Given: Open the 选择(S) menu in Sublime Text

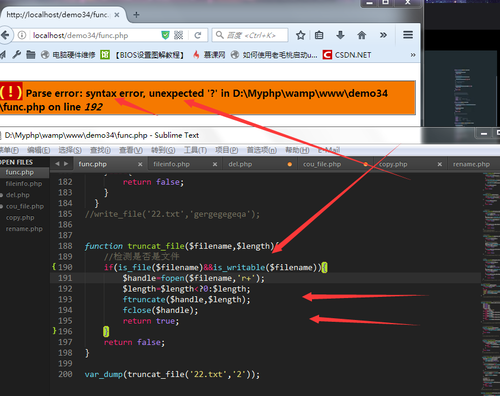Looking at the screenshot, I should pos(70,150).
